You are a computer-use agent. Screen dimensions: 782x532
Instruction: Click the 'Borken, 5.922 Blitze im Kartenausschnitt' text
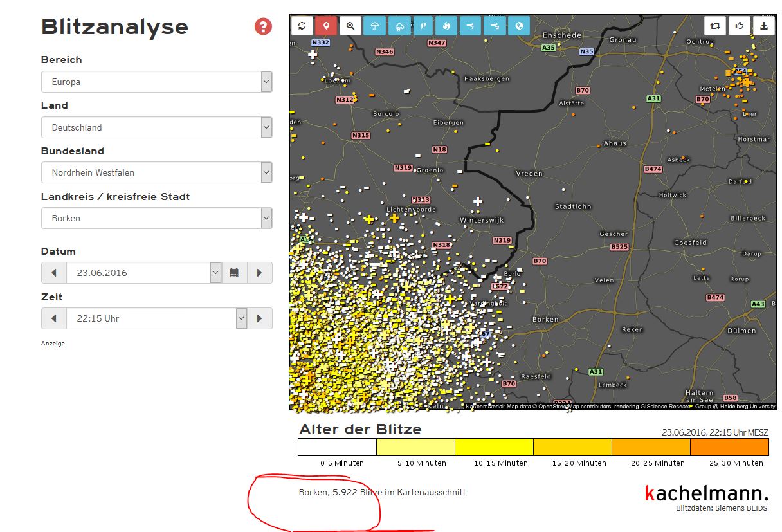pos(382,492)
